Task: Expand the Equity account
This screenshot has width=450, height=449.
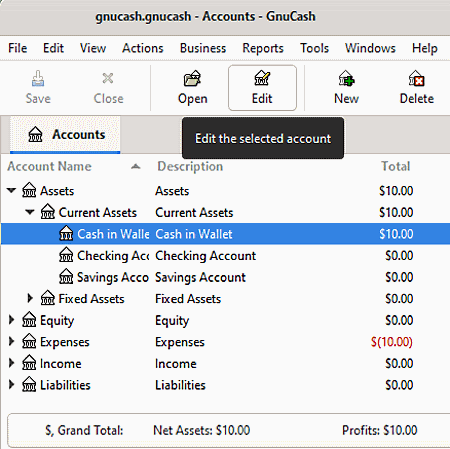Action: pyautogui.click(x=12, y=320)
